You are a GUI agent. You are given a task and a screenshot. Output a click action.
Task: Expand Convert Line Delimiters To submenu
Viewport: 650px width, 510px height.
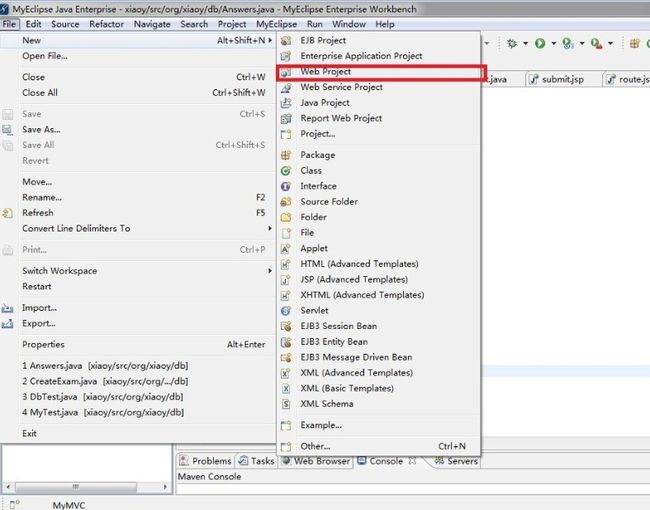[x=270, y=228]
